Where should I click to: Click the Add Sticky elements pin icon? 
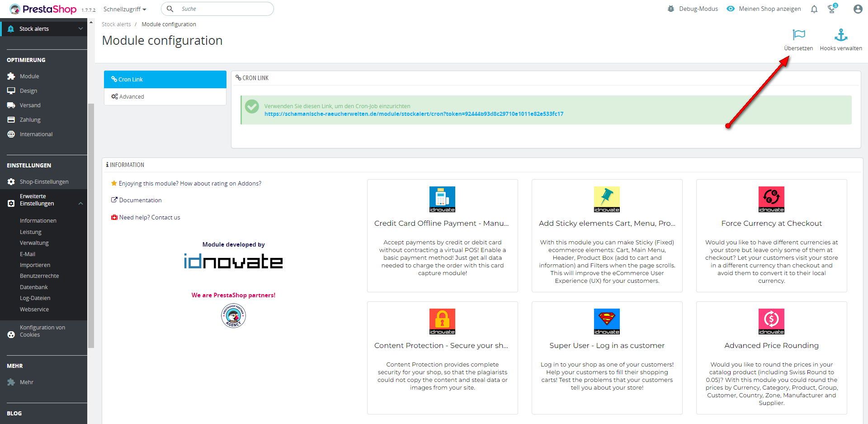coord(607,199)
